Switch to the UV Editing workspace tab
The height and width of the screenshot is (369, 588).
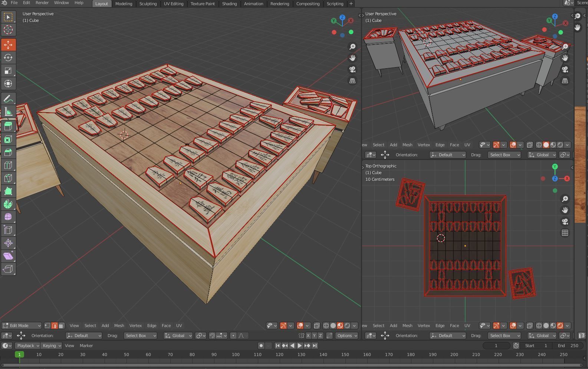174,4
